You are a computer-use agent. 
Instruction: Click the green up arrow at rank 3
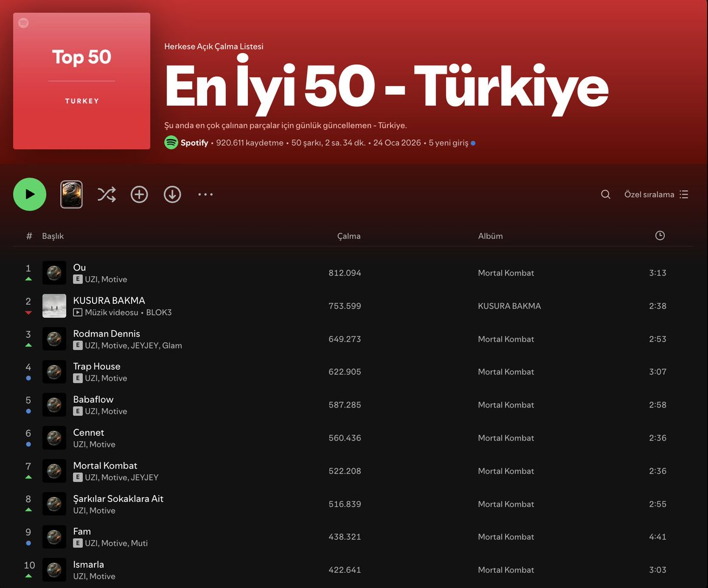point(28,345)
